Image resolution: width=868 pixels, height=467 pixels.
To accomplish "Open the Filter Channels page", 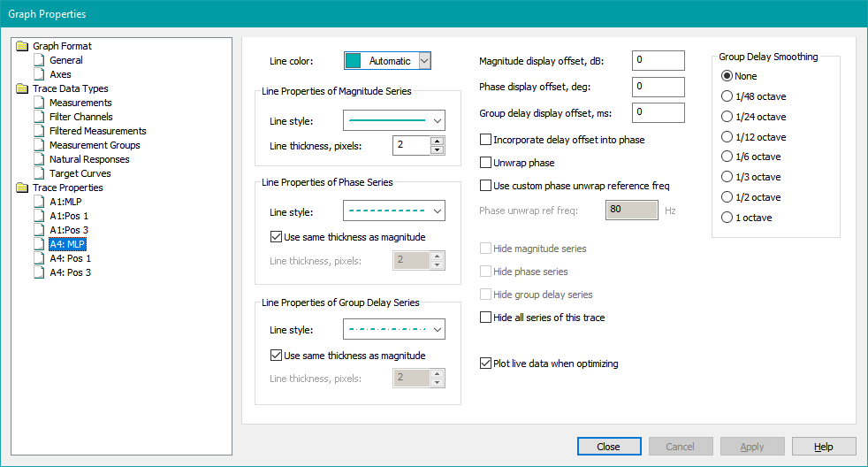I will click(80, 117).
